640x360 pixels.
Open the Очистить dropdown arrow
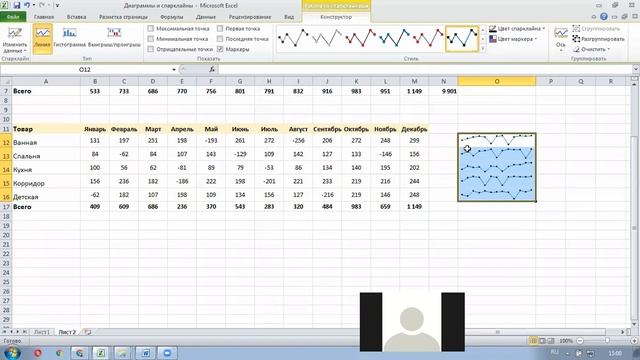(609, 49)
